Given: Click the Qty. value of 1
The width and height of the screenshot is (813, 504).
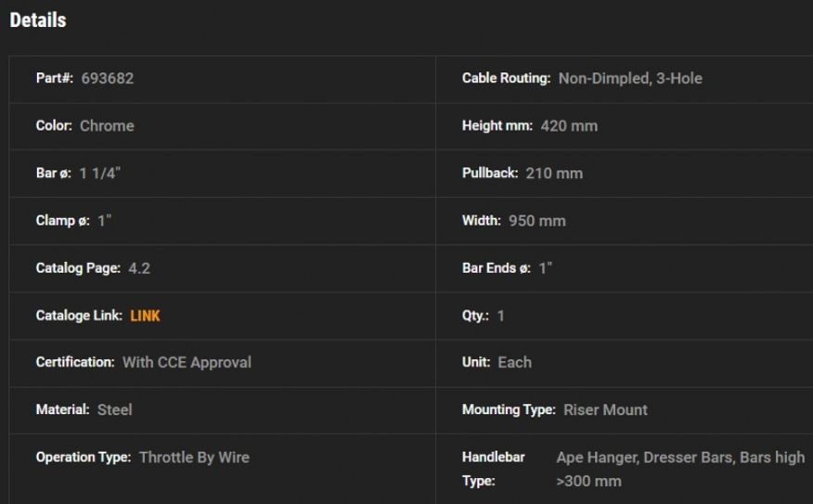Looking at the screenshot, I should point(501,316).
